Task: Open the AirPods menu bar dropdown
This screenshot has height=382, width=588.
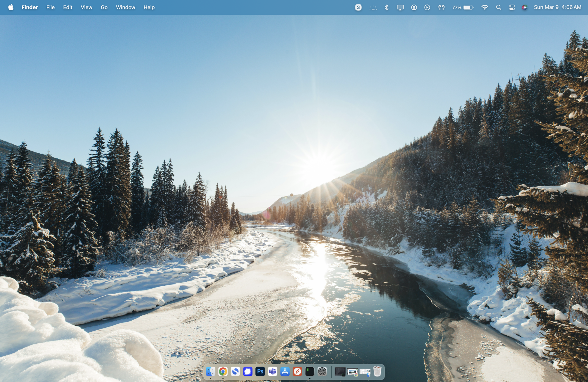Action: coord(441,7)
